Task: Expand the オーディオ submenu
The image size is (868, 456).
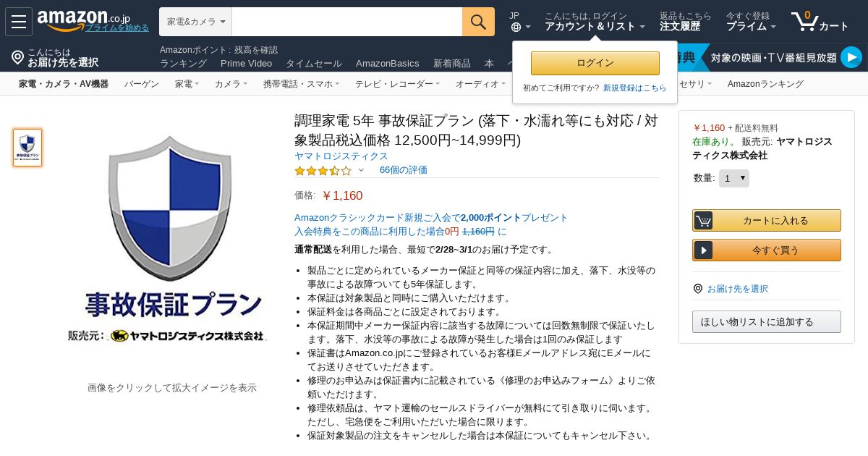Action: [x=480, y=84]
